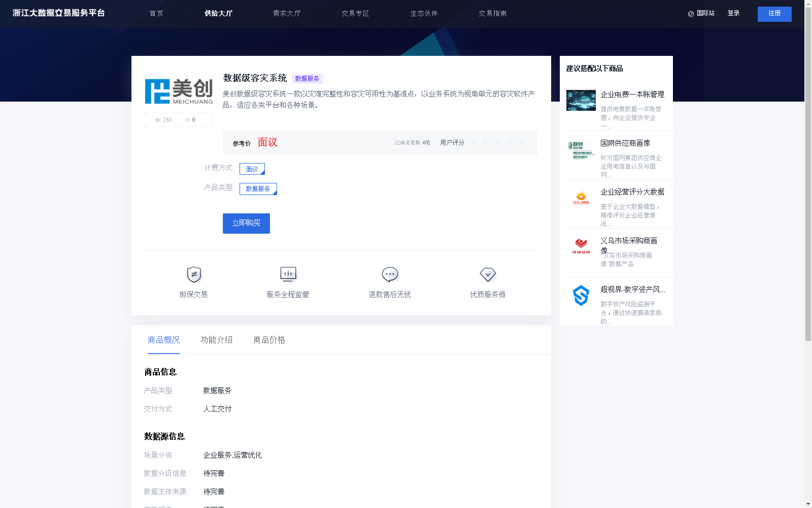Go to 首页 in the navigation
The width and height of the screenshot is (812, 508).
pos(156,14)
